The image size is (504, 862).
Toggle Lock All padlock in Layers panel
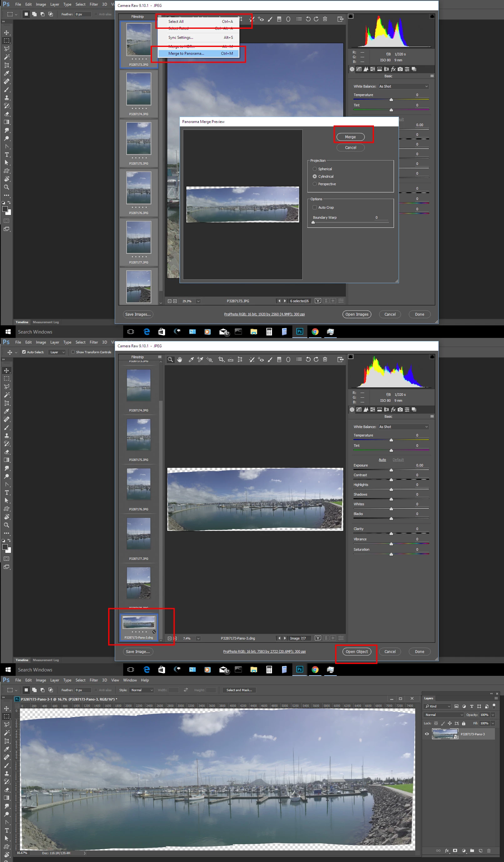(x=464, y=723)
